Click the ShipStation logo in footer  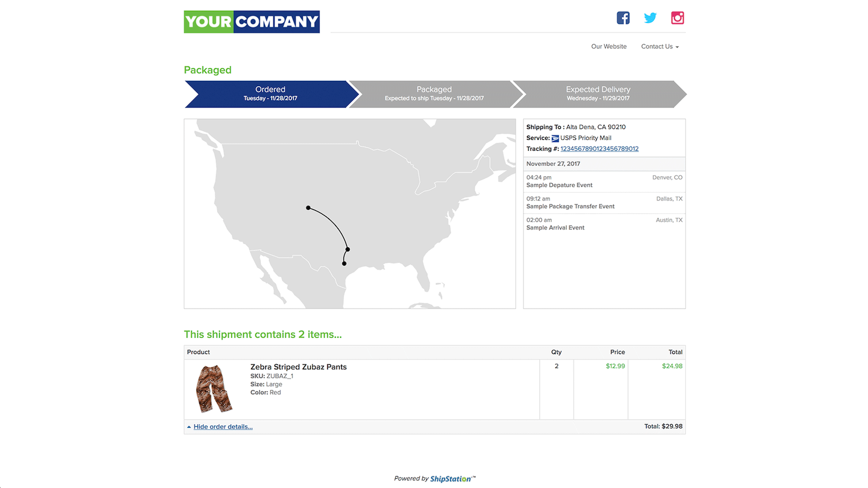click(x=451, y=479)
